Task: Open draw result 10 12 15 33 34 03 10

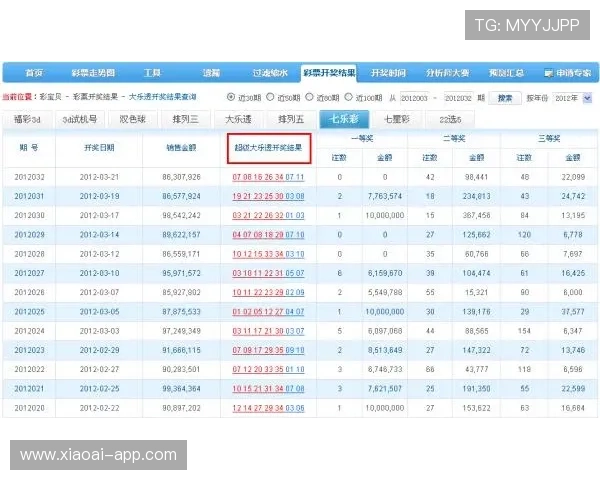Action: 268,254
